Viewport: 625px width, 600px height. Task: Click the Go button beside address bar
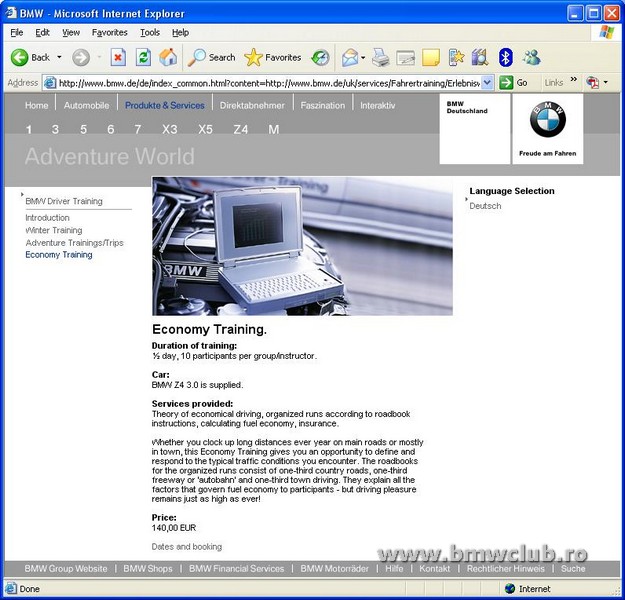pos(514,83)
